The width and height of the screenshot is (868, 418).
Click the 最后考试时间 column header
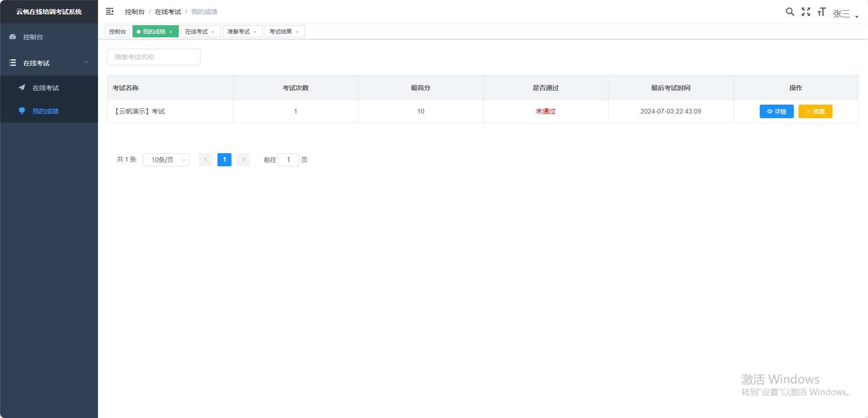pos(671,88)
